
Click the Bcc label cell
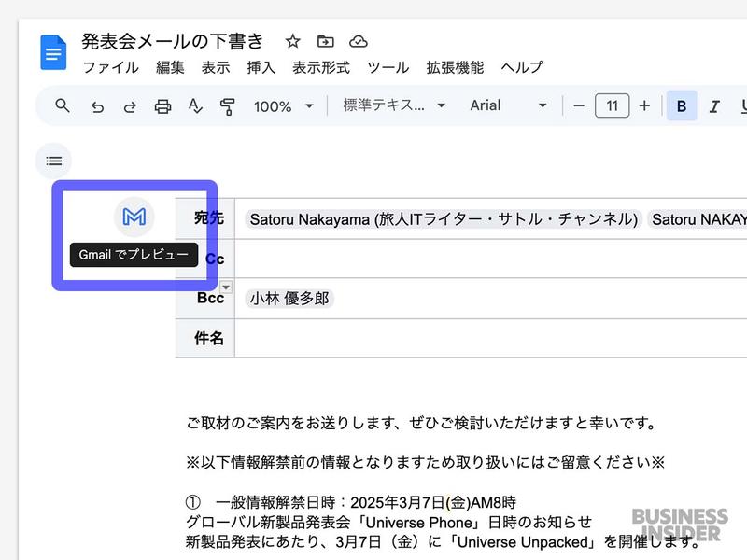[x=205, y=298]
